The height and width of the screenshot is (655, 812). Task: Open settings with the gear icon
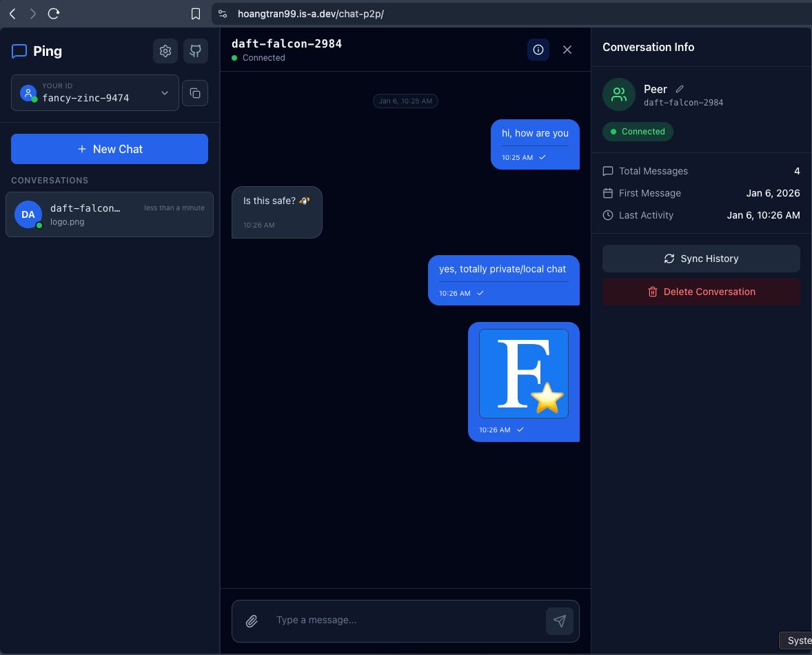point(165,51)
